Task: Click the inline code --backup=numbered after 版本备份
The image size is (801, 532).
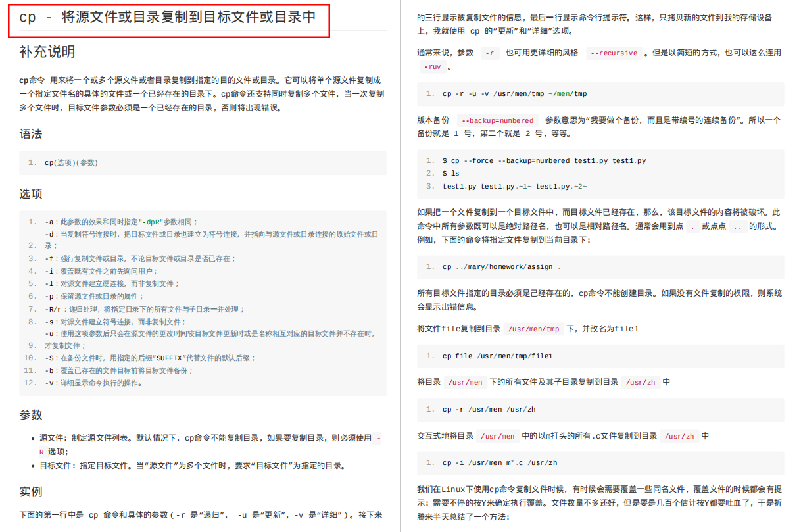Action: tap(498, 121)
